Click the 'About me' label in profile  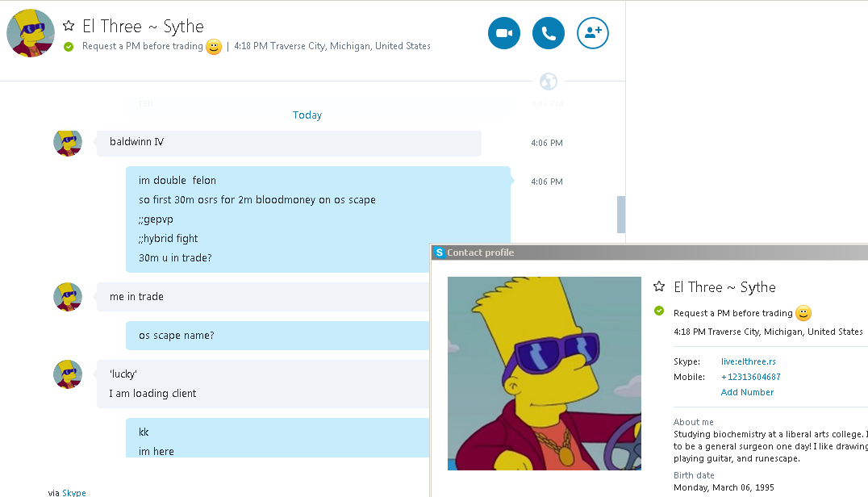click(693, 422)
